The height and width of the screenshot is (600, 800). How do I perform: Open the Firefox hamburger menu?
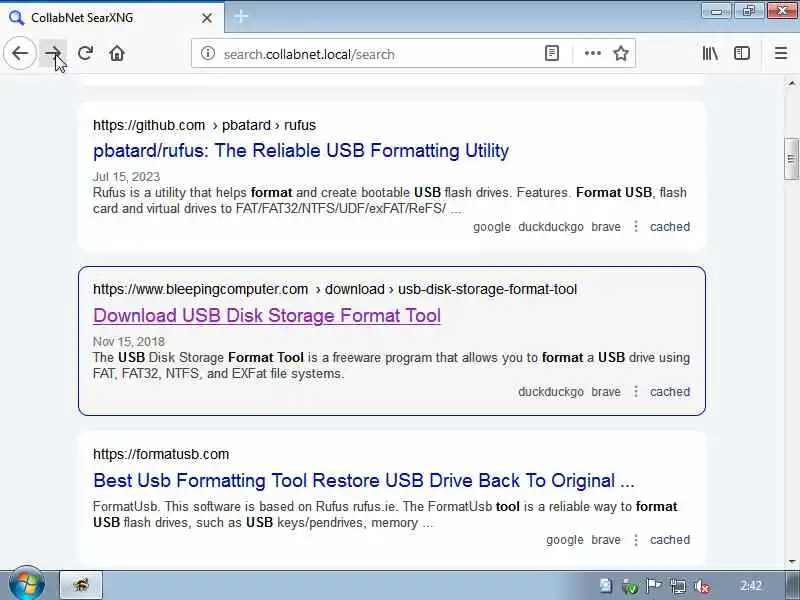pyautogui.click(x=781, y=53)
